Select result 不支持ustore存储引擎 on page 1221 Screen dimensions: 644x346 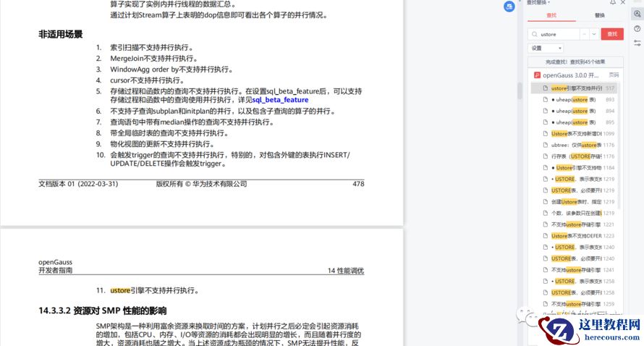click(x=574, y=224)
